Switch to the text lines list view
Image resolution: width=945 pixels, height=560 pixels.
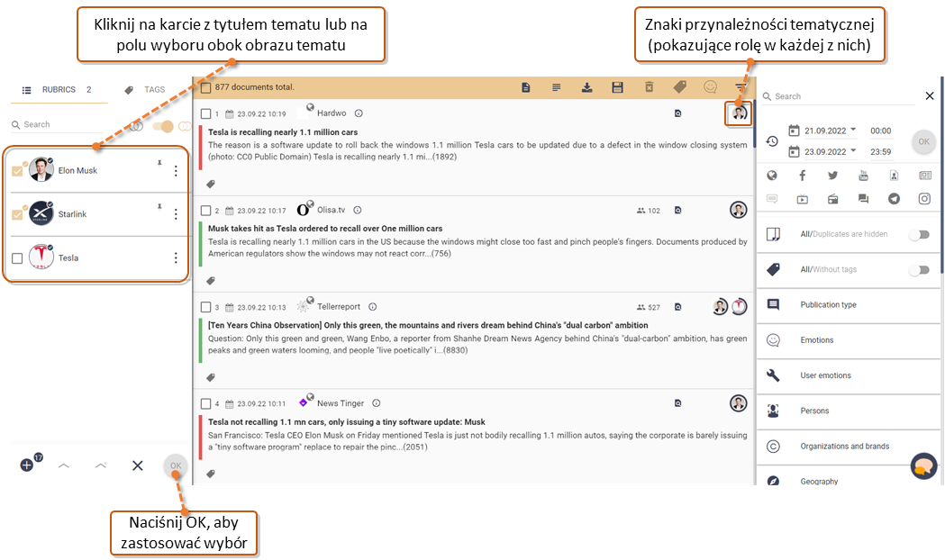point(556,87)
